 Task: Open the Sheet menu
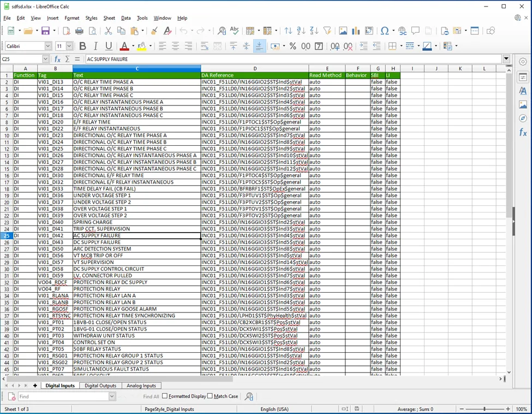coord(109,18)
